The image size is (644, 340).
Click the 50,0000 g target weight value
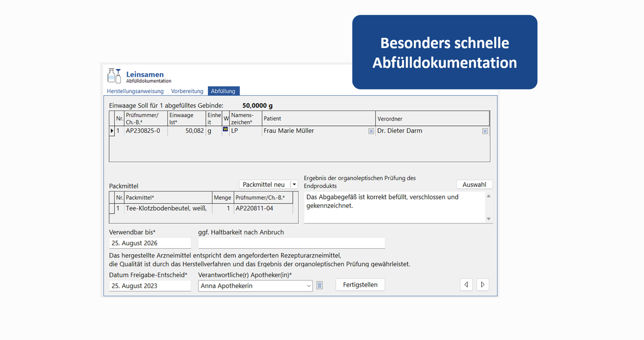258,105
